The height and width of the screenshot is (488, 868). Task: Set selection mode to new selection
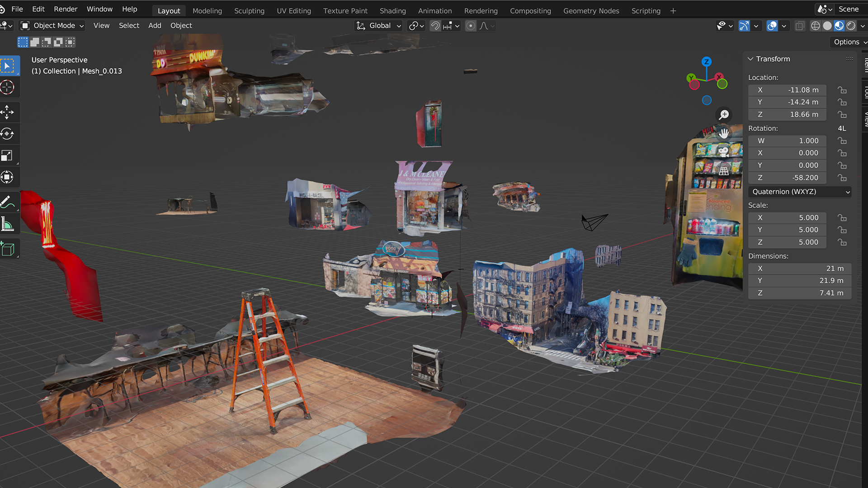pyautogui.click(x=23, y=42)
